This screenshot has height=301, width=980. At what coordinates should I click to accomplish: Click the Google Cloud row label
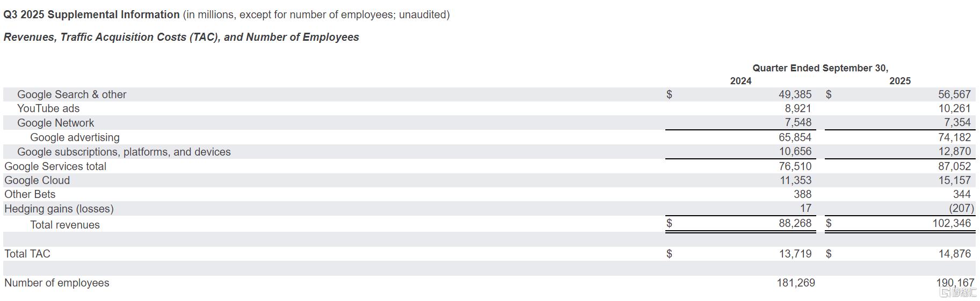click(x=37, y=180)
